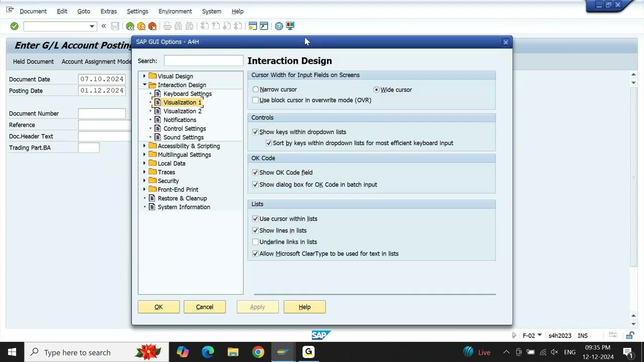Expand the Traces folder

tap(144, 172)
